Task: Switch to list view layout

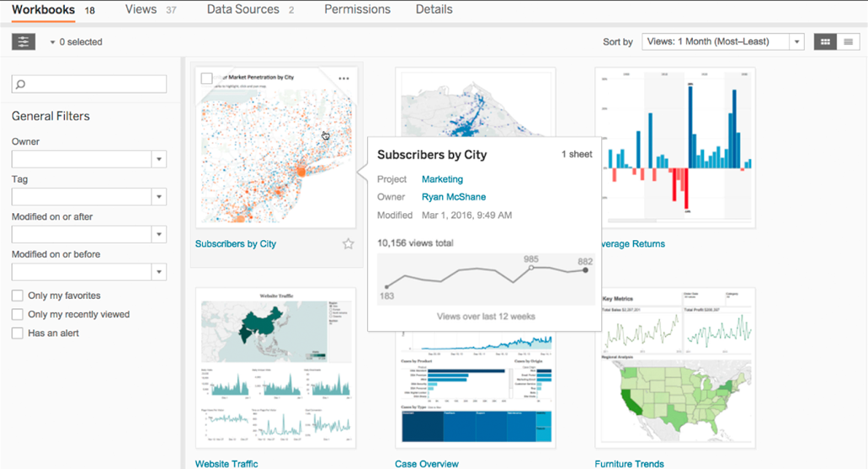Action: pos(848,41)
